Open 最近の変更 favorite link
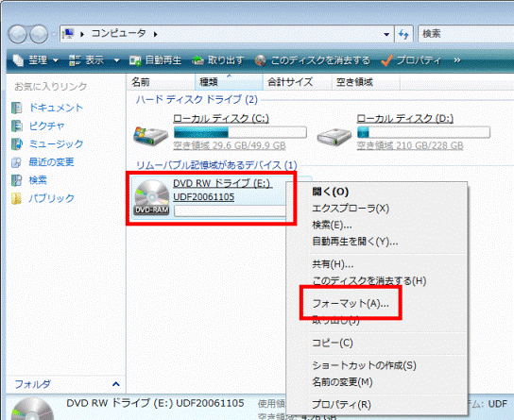The image size is (514, 420). (x=51, y=162)
